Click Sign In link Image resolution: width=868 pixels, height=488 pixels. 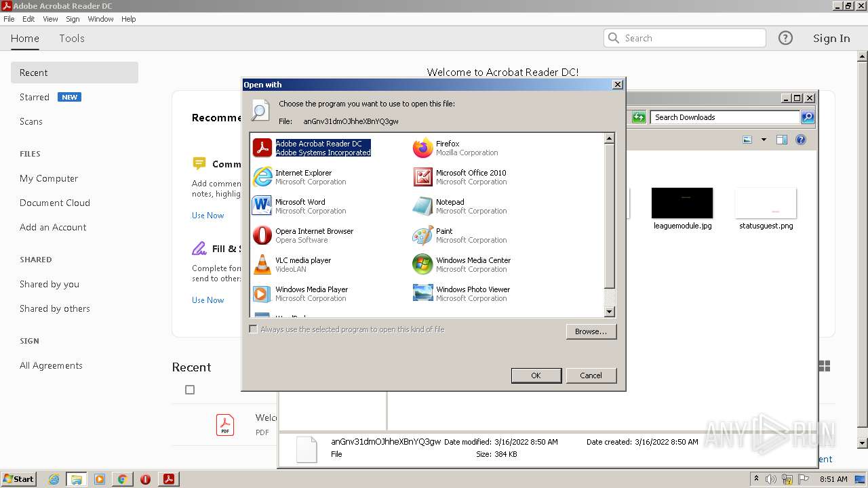pos(831,38)
